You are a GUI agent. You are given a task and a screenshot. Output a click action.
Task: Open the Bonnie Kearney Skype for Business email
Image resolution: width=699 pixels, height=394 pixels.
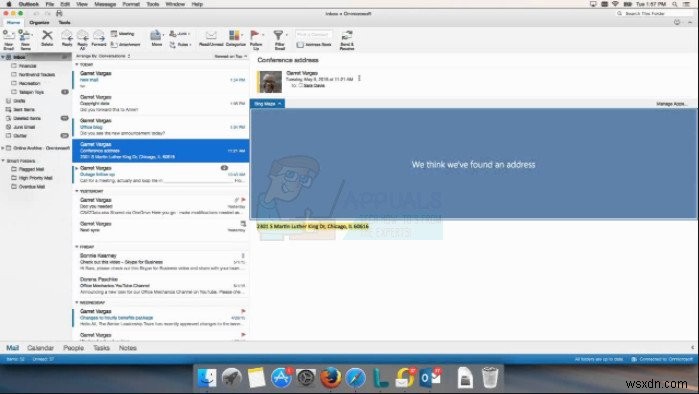click(160, 262)
